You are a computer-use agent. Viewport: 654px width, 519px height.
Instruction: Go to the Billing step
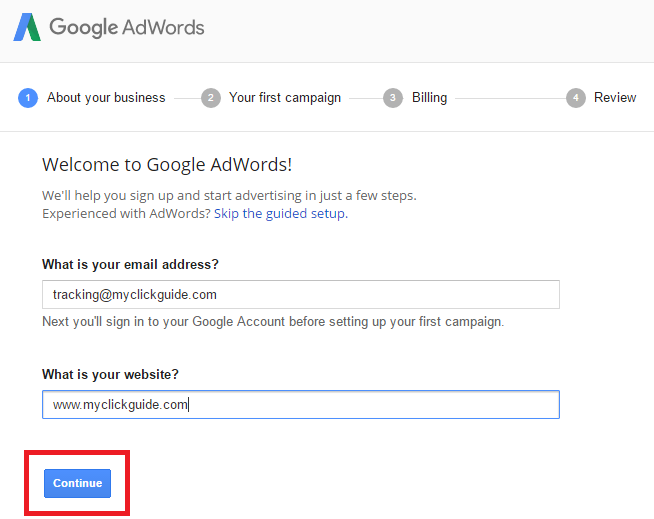[x=430, y=98]
